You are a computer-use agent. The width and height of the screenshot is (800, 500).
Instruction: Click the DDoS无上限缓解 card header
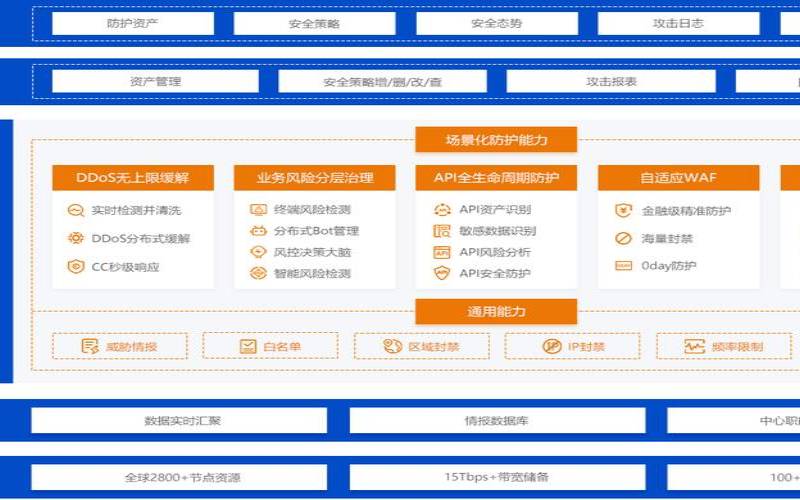coord(133,178)
